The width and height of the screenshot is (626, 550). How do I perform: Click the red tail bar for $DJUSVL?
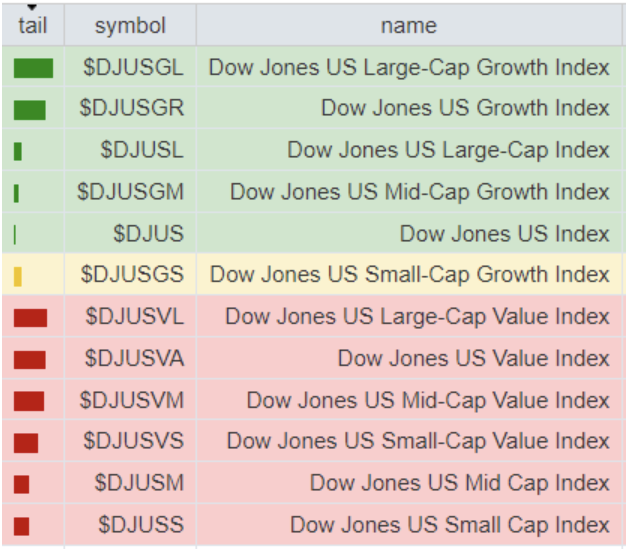tap(31, 317)
